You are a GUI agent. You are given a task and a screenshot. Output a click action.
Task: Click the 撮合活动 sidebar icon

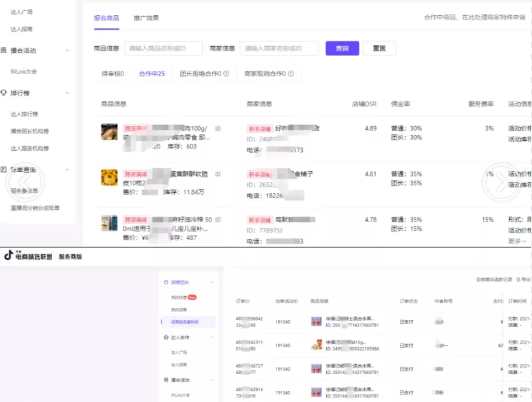5,51
